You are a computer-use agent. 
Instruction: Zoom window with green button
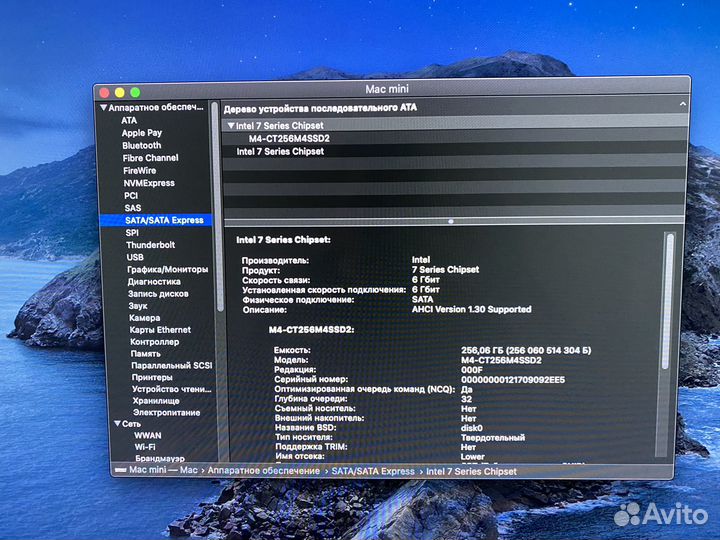135,92
